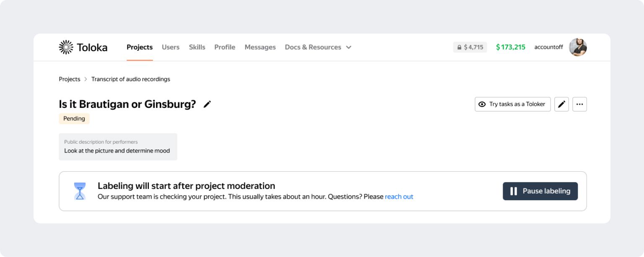
Task: Click the pause bars icon in Pause labeling
Action: 514,191
